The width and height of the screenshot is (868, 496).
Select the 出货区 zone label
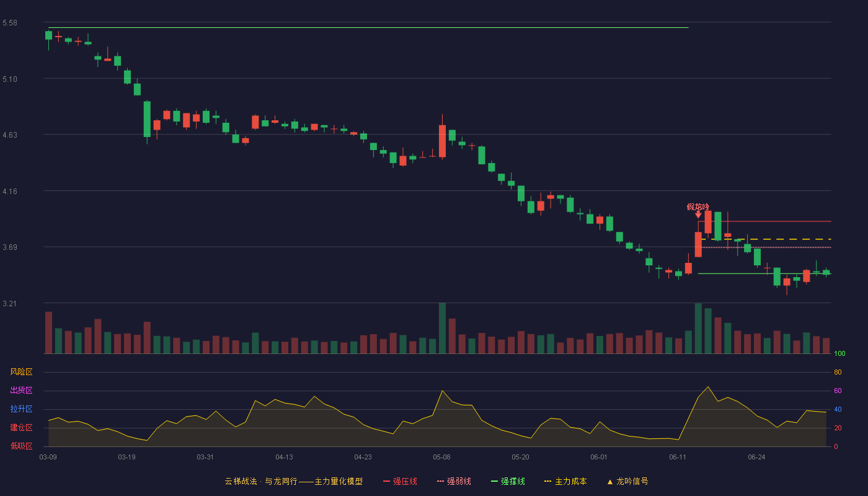click(22, 391)
